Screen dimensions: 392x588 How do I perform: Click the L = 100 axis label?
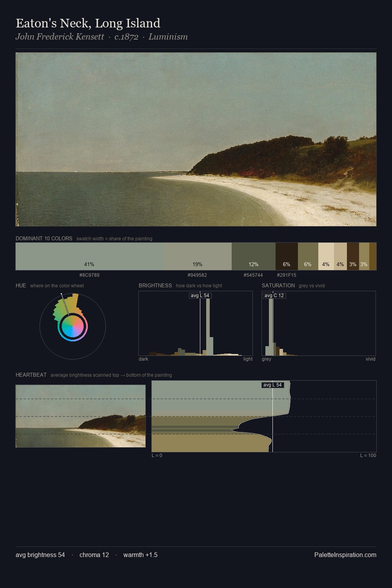368,456
